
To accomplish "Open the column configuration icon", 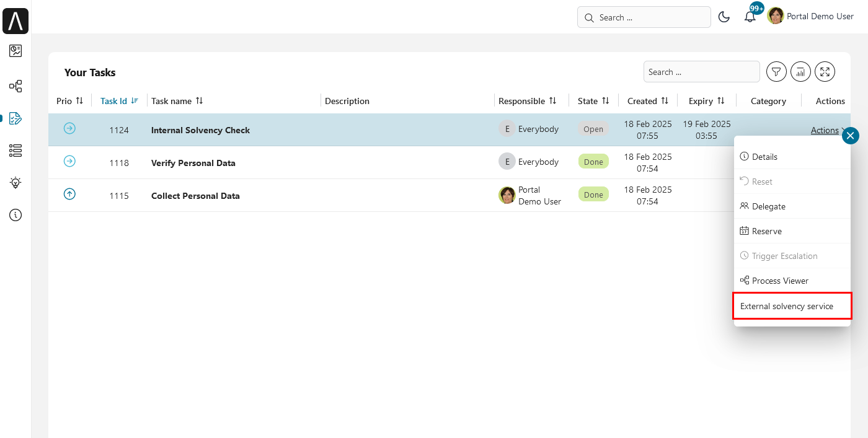I will point(800,72).
